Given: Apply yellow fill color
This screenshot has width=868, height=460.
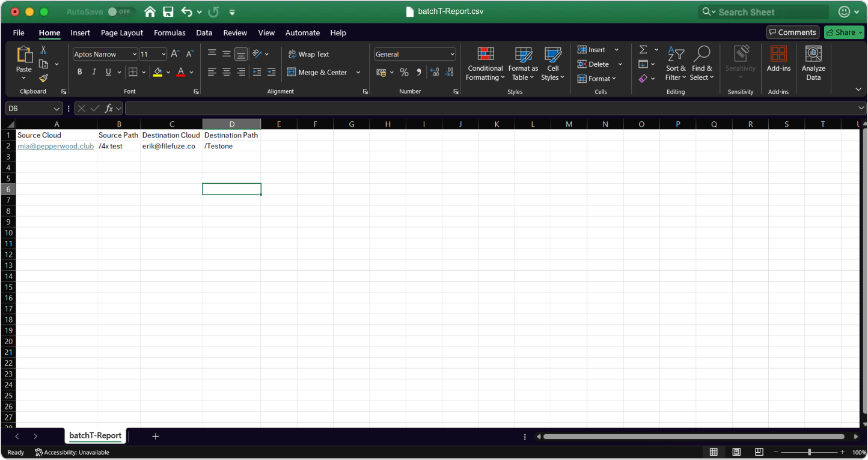Looking at the screenshot, I should pyautogui.click(x=157, y=72).
